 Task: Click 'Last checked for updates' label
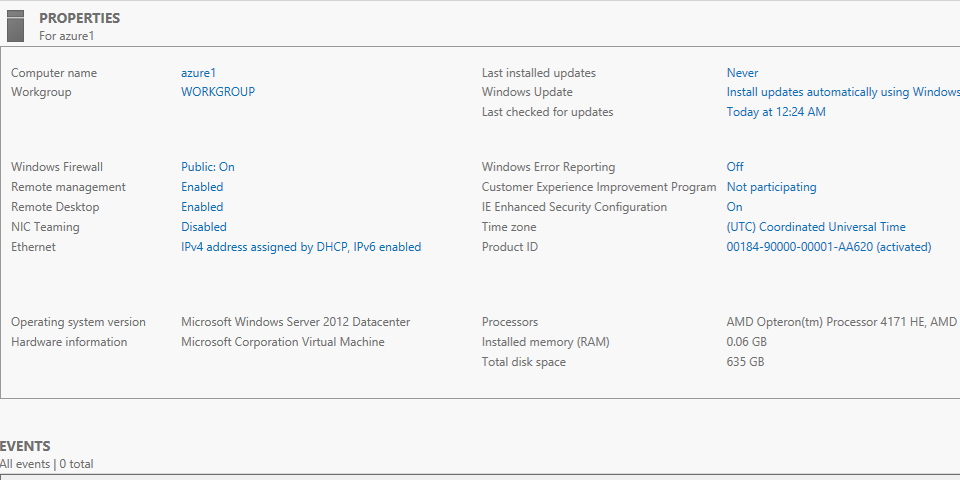click(547, 112)
